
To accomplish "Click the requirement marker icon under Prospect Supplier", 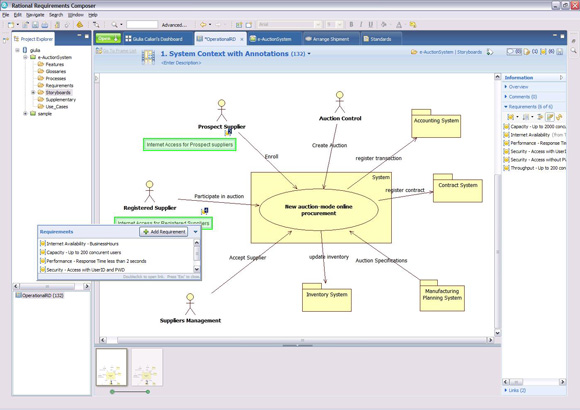I will (x=228, y=132).
